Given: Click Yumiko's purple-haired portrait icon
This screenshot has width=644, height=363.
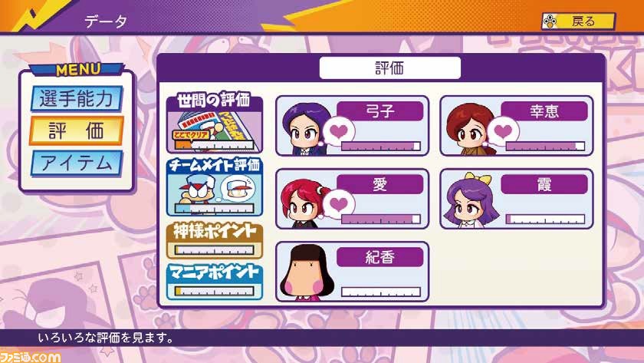Looking at the screenshot, I should 307,129.
